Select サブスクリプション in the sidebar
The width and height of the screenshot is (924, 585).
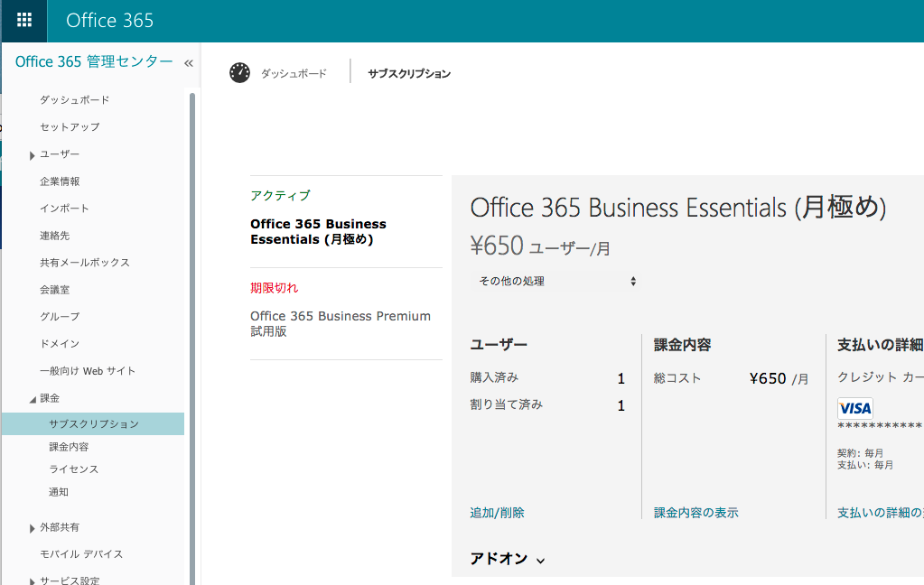(93, 423)
